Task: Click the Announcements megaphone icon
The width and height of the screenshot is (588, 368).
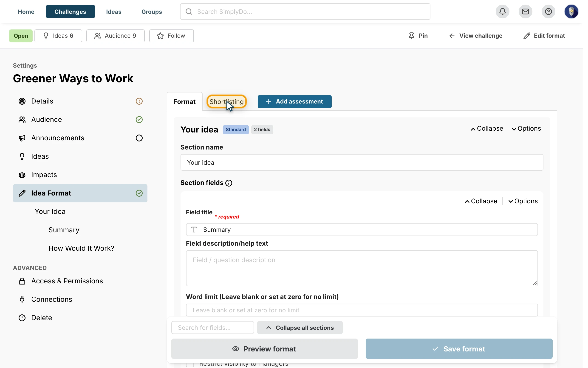Action: click(22, 138)
